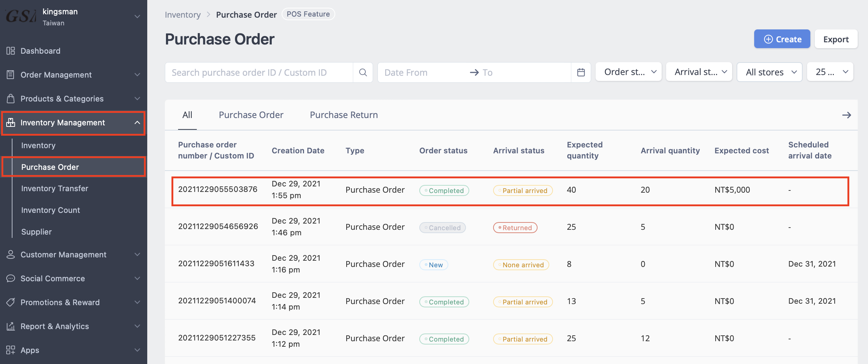
Task: Click the Dashboard sidebar icon
Action: (11, 51)
